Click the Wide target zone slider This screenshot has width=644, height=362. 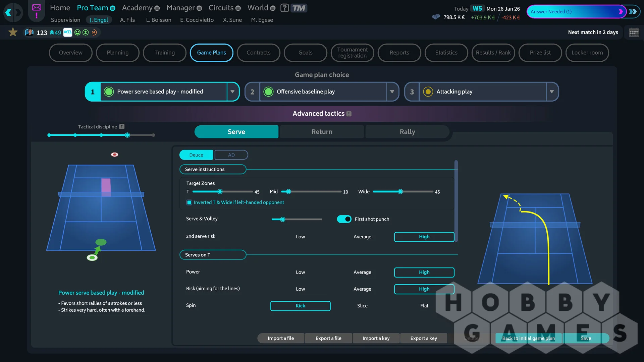coord(403,192)
